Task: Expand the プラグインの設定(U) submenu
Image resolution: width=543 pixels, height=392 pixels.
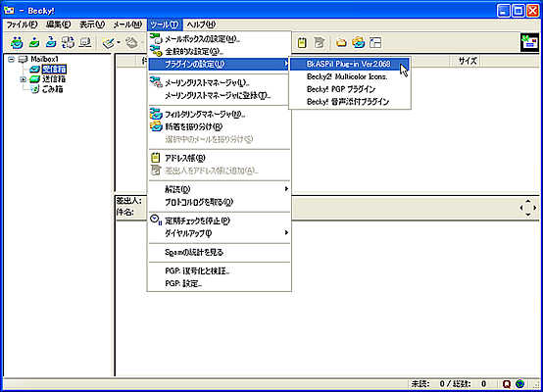Action: pyautogui.click(x=219, y=64)
